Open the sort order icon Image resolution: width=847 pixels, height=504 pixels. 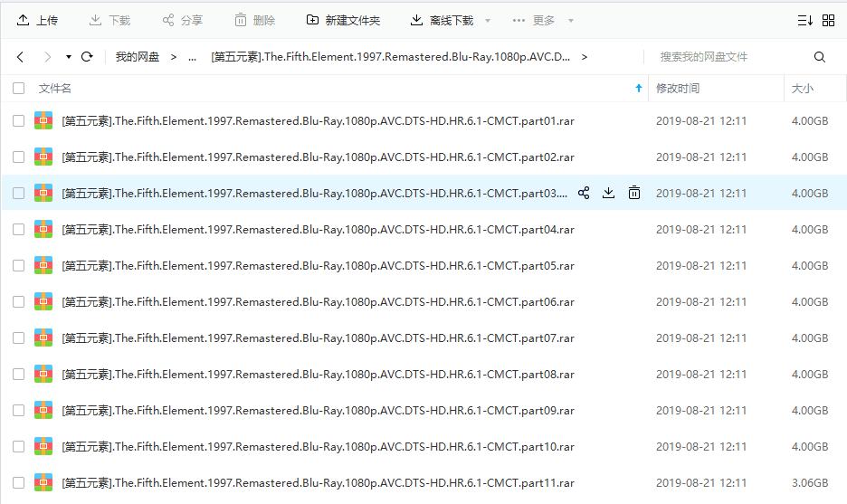pyautogui.click(x=804, y=21)
